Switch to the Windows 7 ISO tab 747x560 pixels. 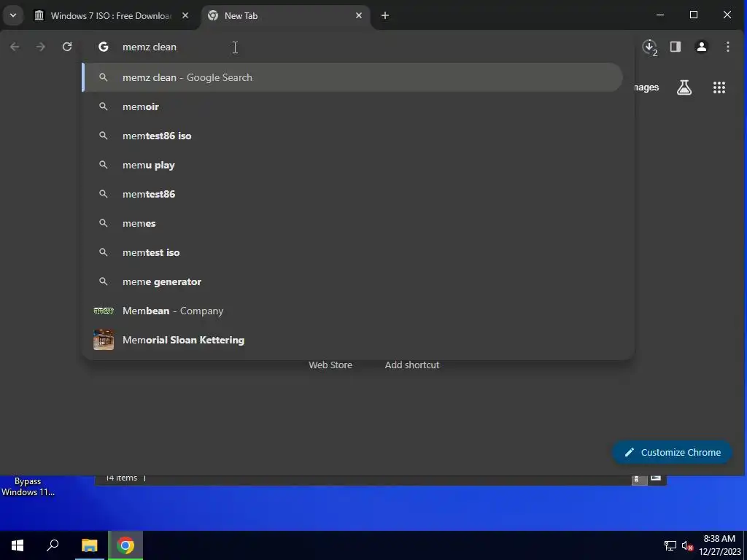(x=112, y=16)
